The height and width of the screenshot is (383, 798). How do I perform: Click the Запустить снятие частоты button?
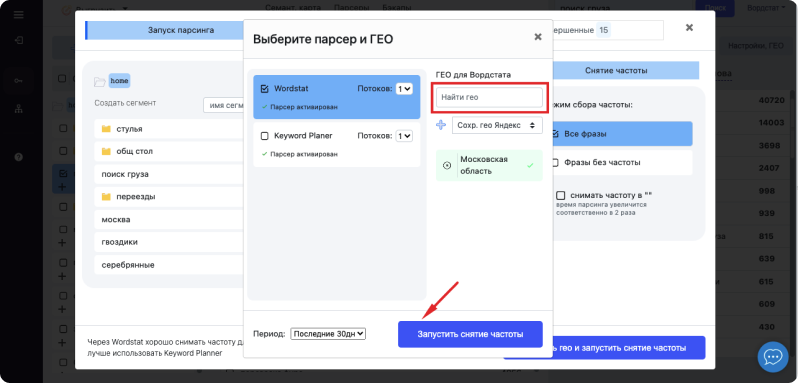(x=470, y=334)
